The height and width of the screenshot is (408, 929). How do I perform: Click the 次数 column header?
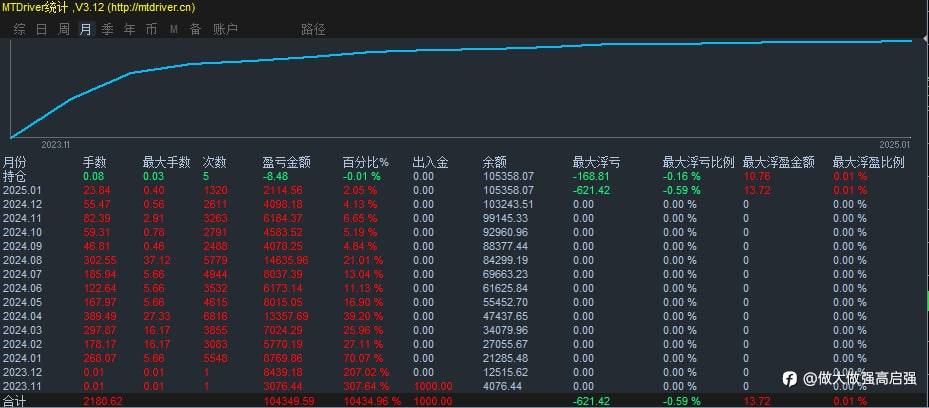[x=214, y=162]
